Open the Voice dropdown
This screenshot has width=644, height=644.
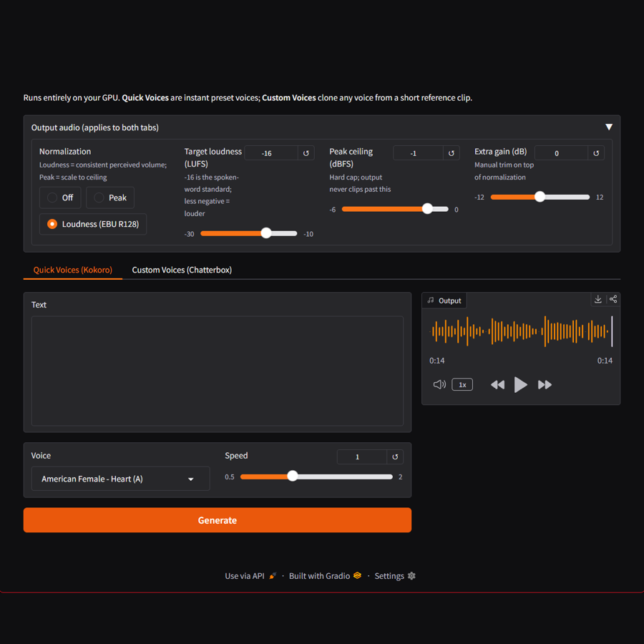click(x=120, y=479)
